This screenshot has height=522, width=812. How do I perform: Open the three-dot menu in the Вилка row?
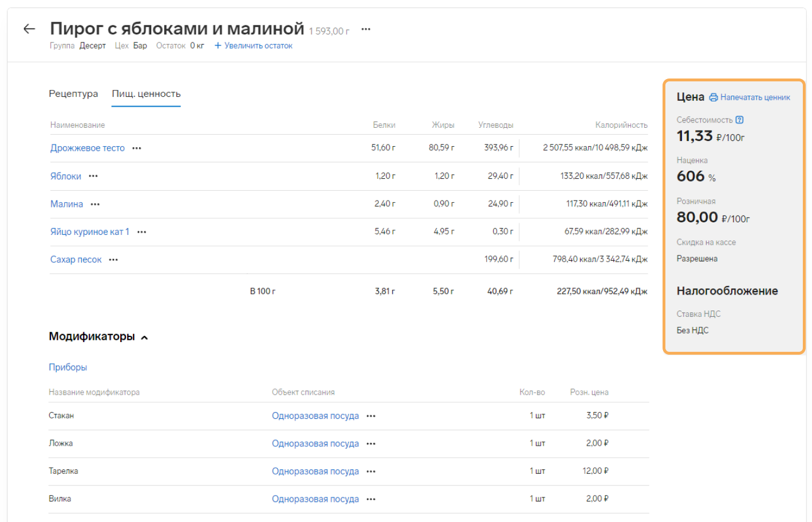tap(371, 499)
